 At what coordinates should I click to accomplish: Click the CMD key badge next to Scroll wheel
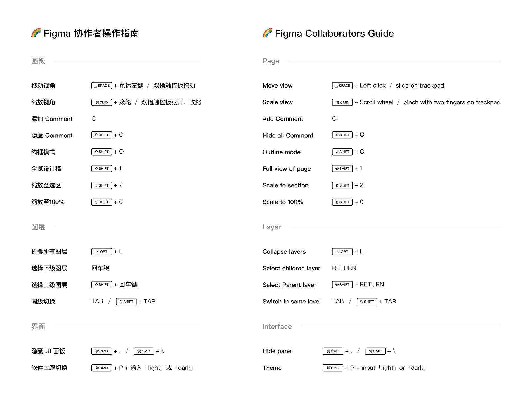pos(342,102)
